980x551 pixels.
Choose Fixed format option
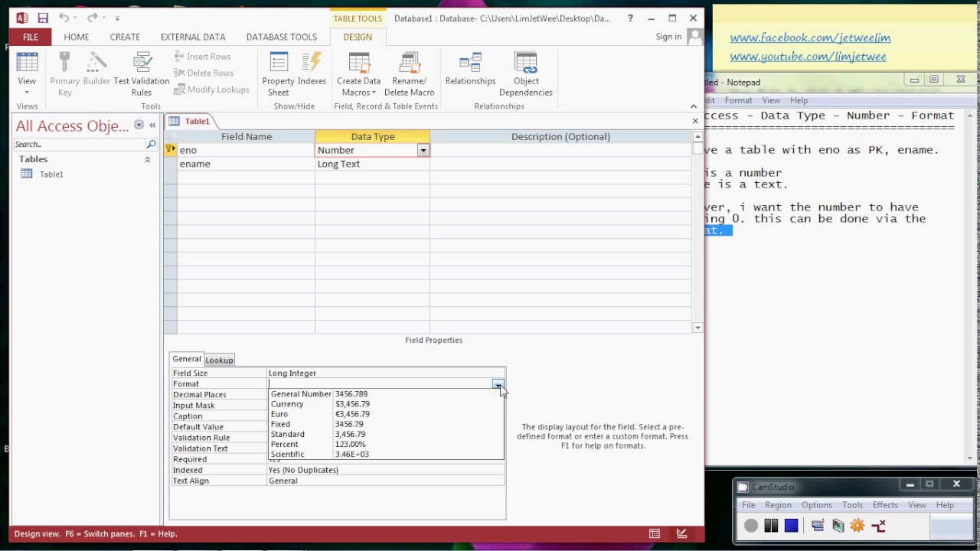[x=386, y=424]
